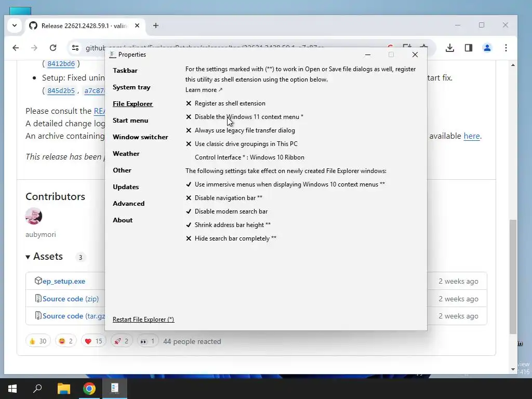Click the Properties window title icon
532x399 pixels.
click(113, 55)
